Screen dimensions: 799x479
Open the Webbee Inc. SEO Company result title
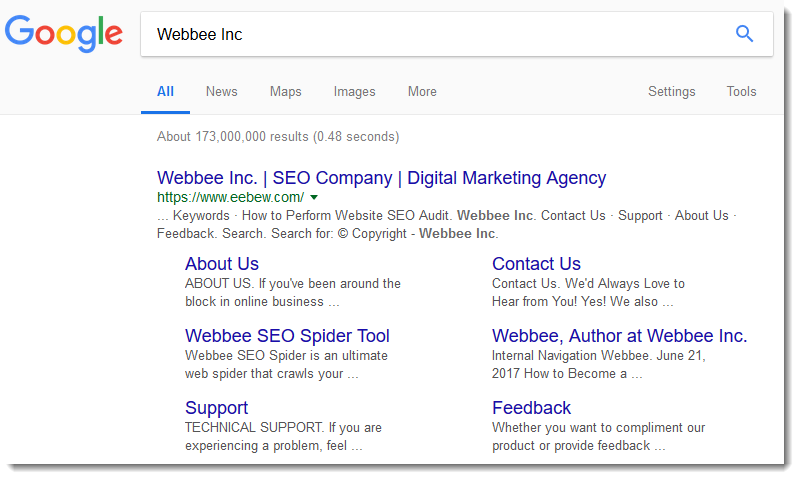381,178
